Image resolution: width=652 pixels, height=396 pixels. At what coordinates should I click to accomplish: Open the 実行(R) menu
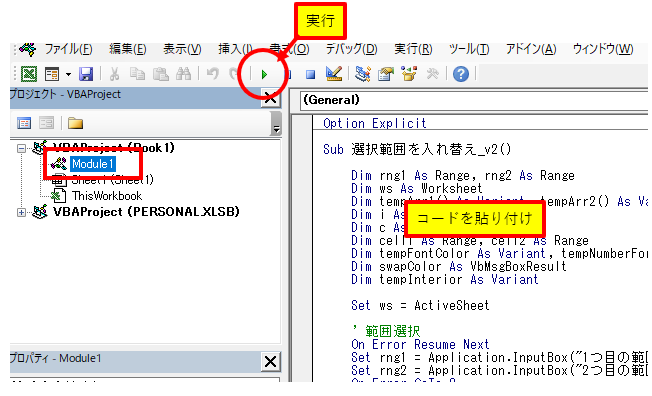413,50
